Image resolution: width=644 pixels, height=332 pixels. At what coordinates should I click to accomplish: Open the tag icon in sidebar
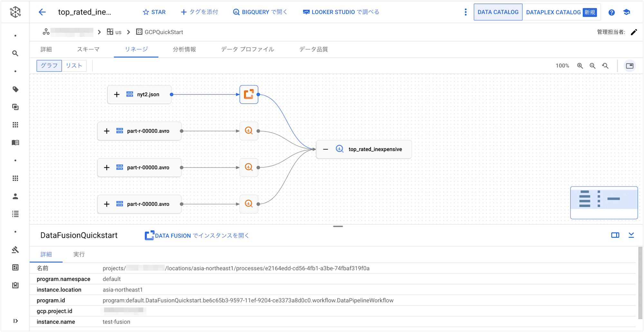click(x=15, y=89)
